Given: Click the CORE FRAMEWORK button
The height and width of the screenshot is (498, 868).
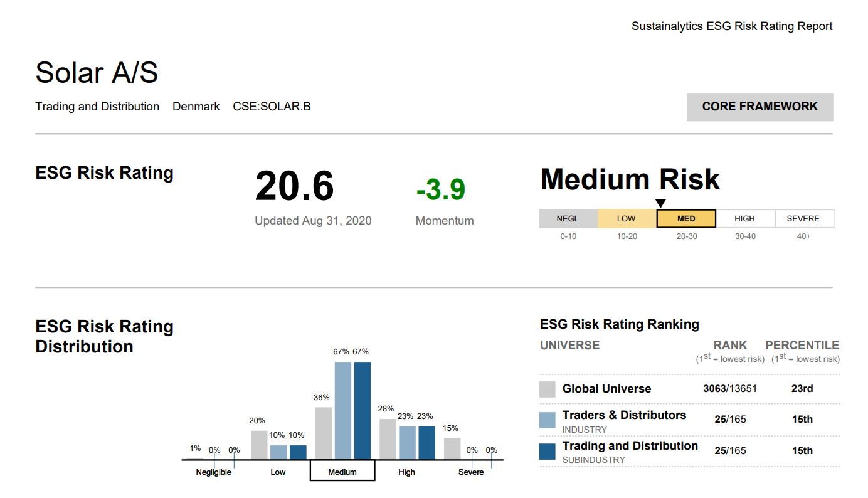Looking at the screenshot, I should pyautogui.click(x=760, y=107).
